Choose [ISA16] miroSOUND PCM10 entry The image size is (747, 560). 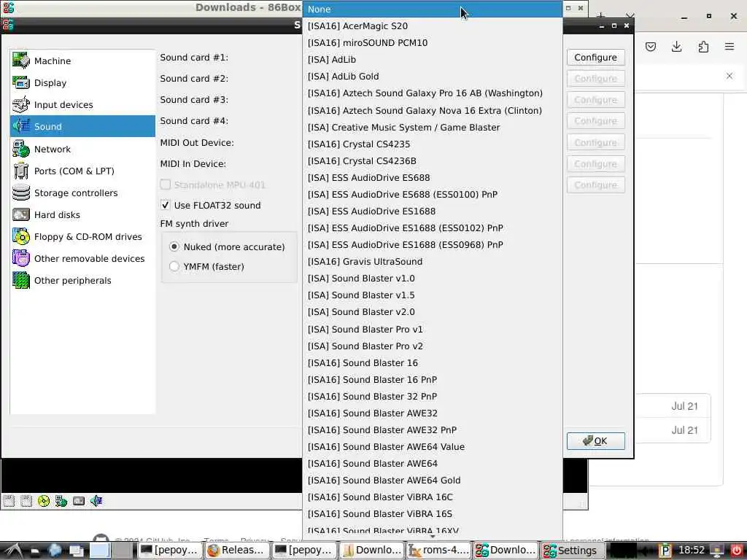(432, 42)
